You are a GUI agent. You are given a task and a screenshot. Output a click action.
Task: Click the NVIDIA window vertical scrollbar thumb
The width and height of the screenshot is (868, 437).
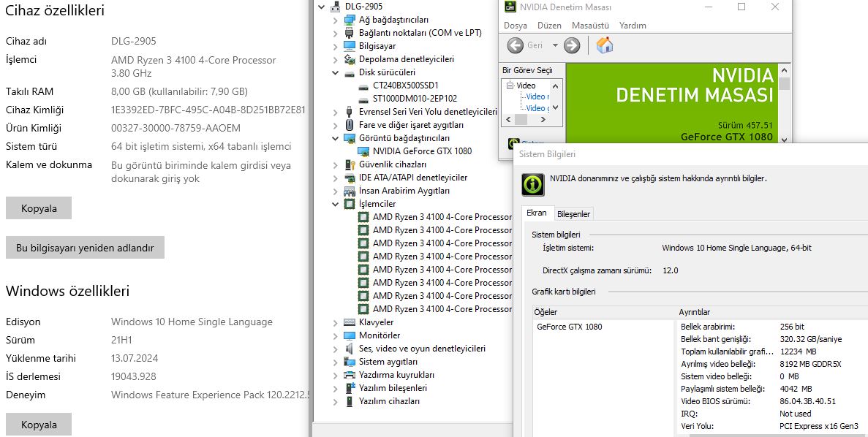pyautogui.click(x=784, y=83)
